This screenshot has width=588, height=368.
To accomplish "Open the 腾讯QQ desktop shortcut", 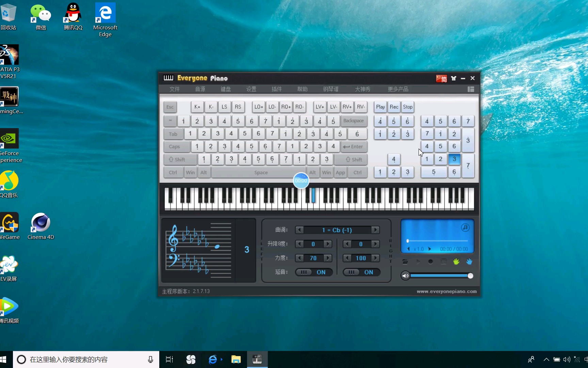I will click(73, 16).
